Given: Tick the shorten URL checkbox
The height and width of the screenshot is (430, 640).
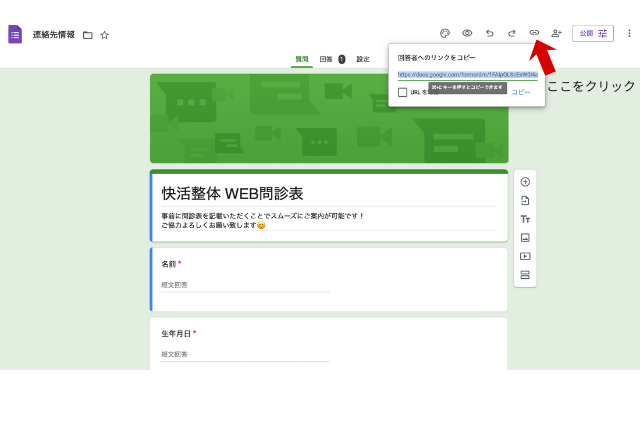Looking at the screenshot, I should click(x=402, y=92).
